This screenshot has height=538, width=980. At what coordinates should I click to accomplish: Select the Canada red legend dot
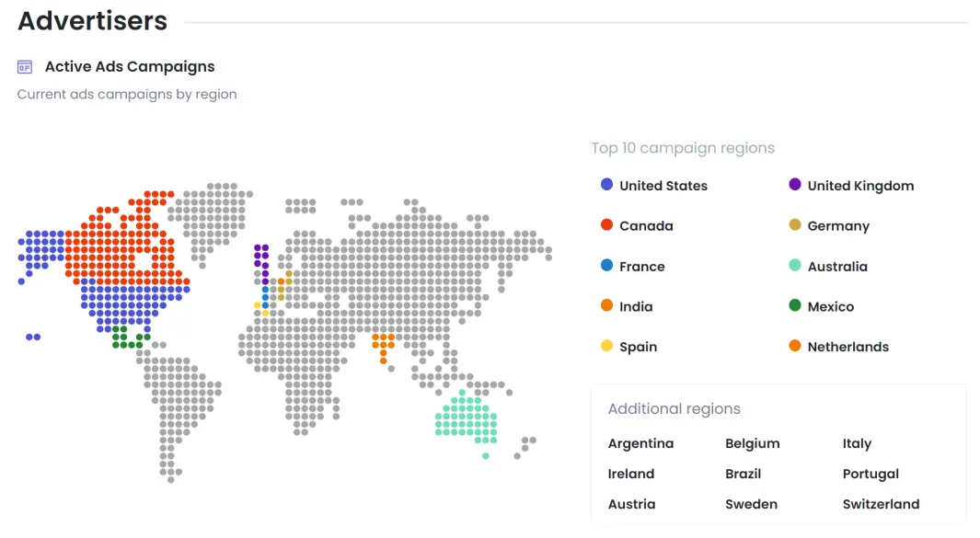pyautogui.click(x=606, y=225)
